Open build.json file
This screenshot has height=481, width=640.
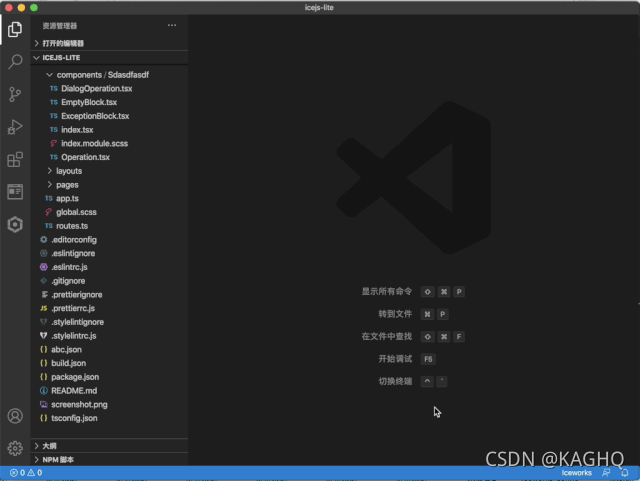pyautogui.click(x=109, y=363)
